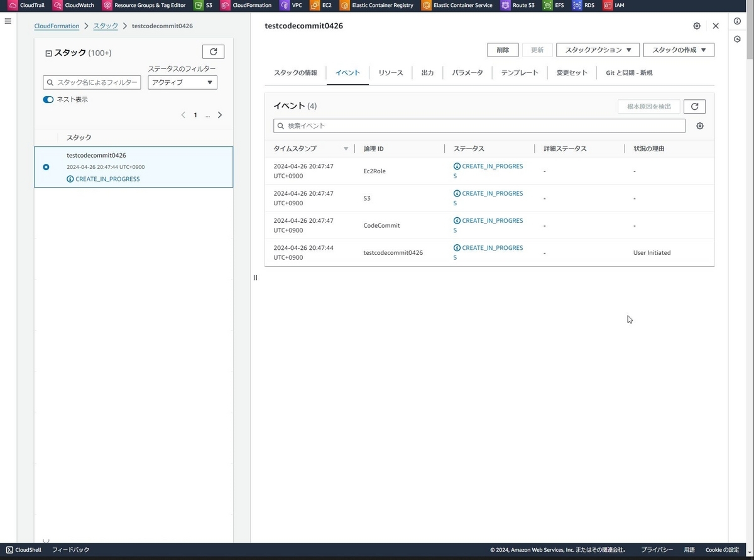This screenshot has height=560, width=754.
Task: Follow the CloudFormation breadcrumb link
Action: pos(57,26)
